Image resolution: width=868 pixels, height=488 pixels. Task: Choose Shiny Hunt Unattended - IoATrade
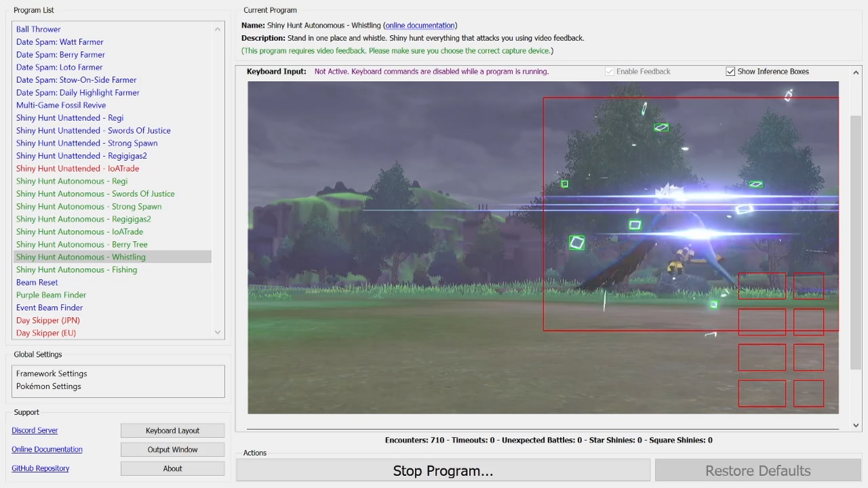(x=77, y=168)
